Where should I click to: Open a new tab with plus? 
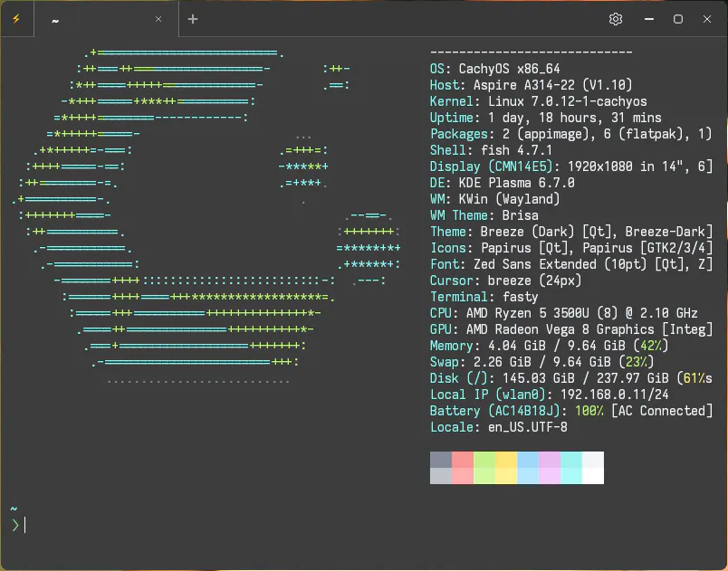click(193, 19)
